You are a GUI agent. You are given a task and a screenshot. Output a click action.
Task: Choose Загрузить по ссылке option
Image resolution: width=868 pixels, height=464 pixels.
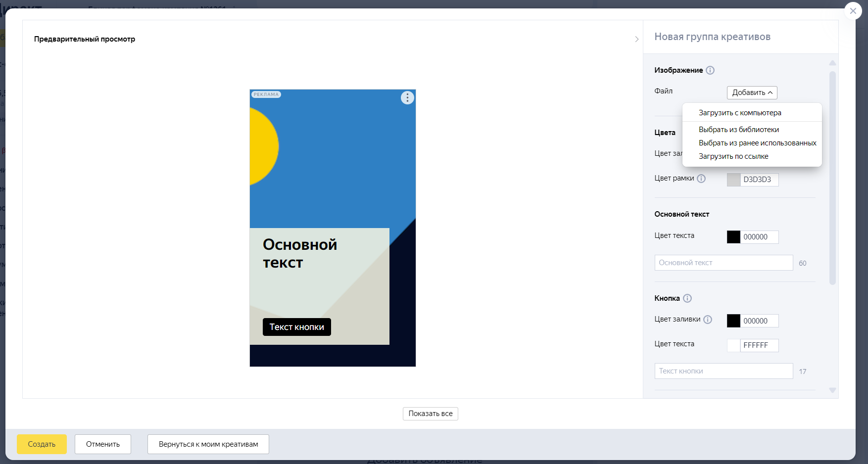tap(752, 156)
